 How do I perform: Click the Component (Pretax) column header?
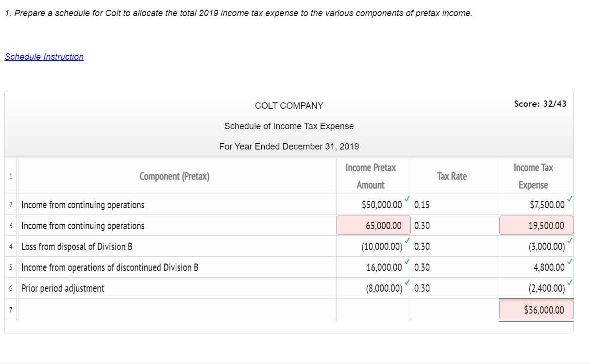174,176
